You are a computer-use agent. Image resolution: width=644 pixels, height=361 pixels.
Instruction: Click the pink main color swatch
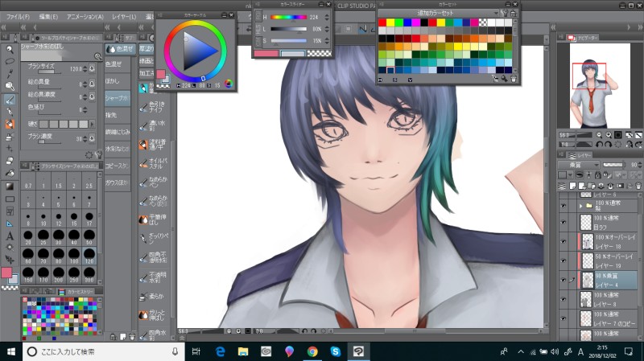[x=6, y=272]
